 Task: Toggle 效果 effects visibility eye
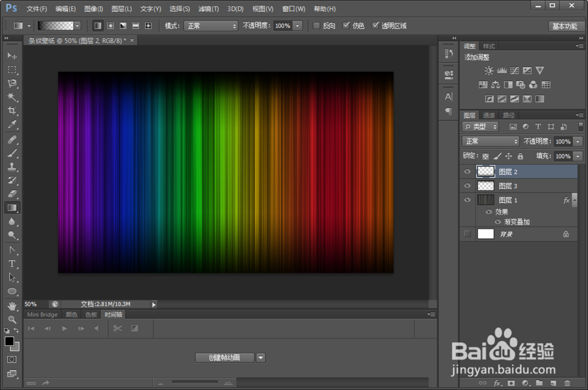[x=489, y=212]
